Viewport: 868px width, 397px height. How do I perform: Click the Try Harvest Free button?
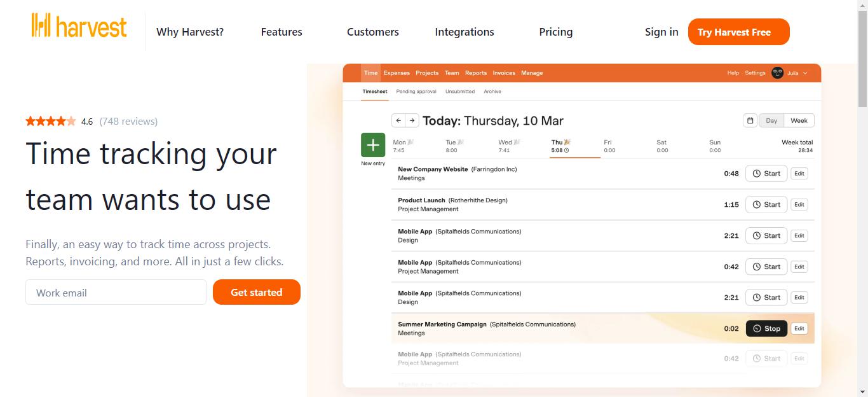738,32
